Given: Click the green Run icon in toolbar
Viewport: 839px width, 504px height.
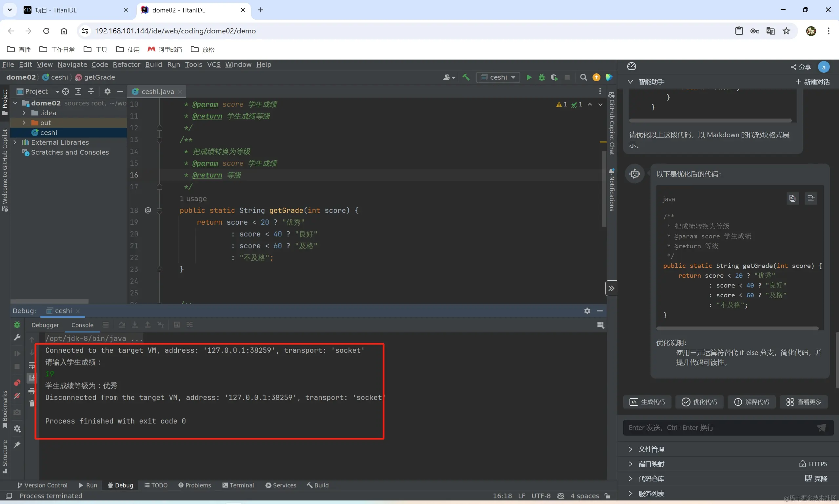Looking at the screenshot, I should pyautogui.click(x=529, y=77).
